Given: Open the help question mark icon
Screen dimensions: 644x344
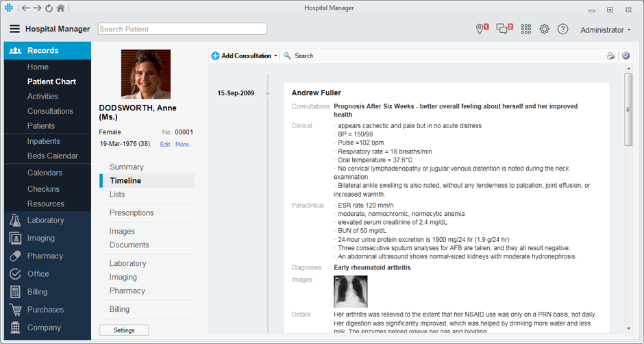Looking at the screenshot, I should point(562,29).
